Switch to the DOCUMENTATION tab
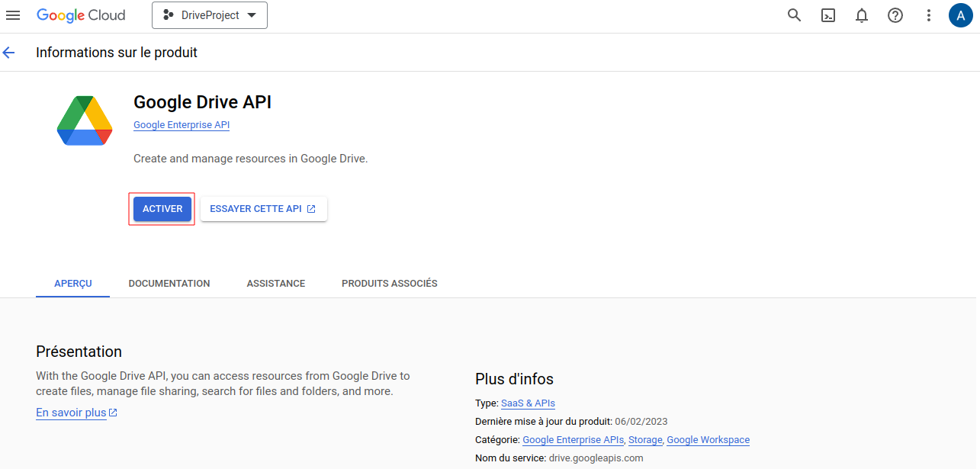 pos(169,283)
